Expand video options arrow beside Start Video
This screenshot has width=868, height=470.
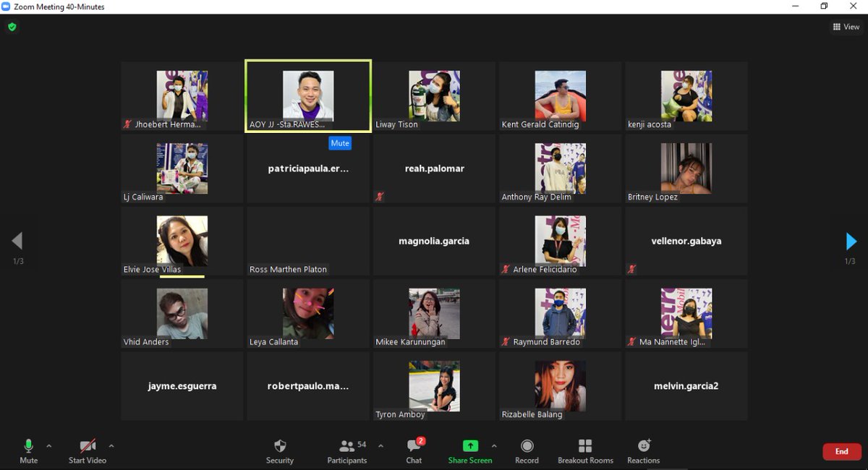111,445
